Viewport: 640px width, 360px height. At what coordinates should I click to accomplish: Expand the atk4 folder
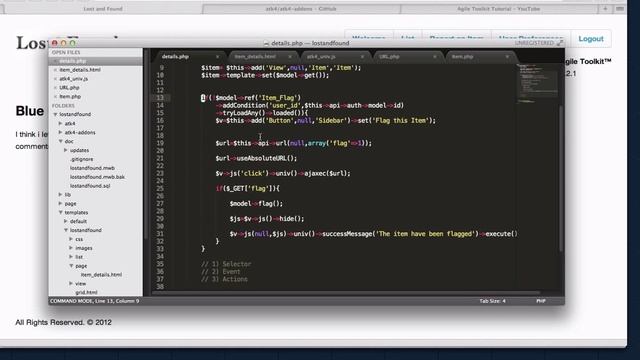coord(60,123)
